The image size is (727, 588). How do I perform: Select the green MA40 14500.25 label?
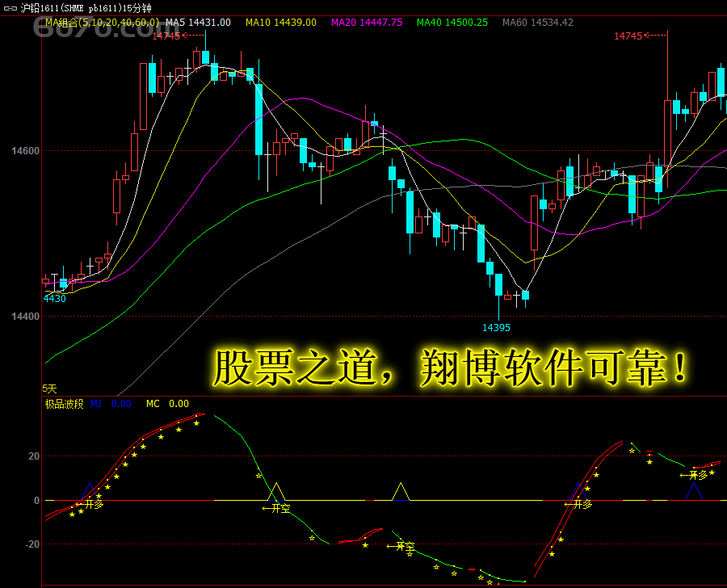(452, 23)
